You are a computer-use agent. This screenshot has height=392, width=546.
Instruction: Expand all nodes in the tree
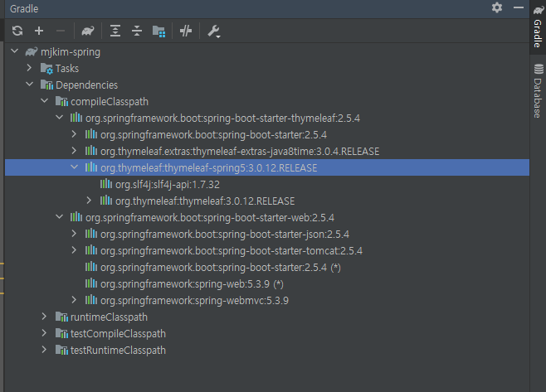(115, 31)
